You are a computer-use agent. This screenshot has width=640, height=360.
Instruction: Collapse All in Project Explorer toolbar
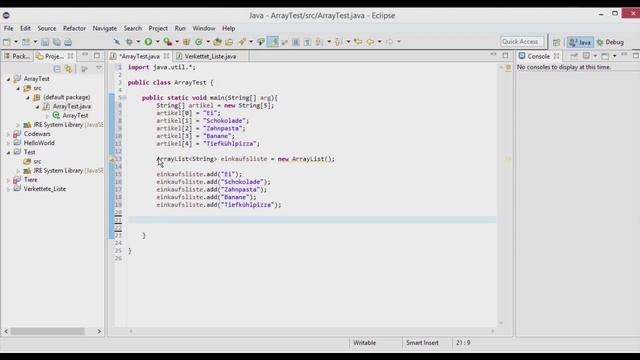coord(57,69)
